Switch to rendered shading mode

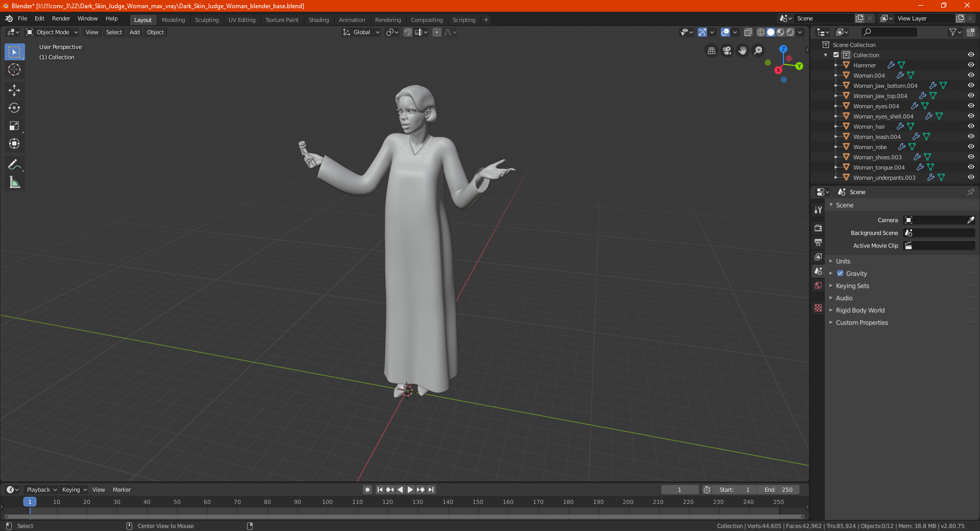tap(790, 32)
